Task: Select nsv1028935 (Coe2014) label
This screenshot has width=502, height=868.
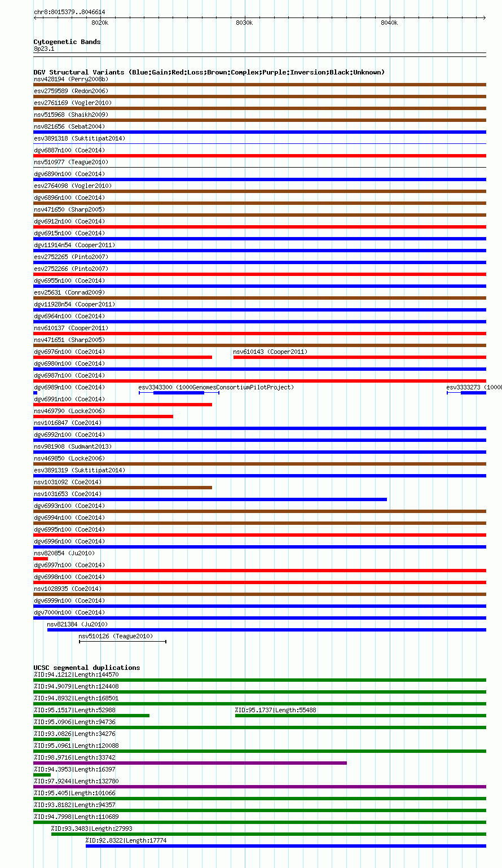Action: 68,589
